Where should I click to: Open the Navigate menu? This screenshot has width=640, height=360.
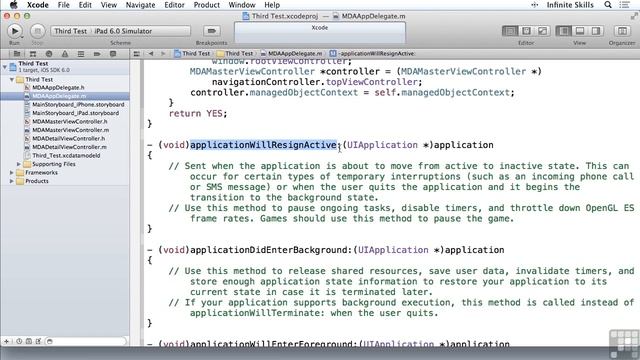click(x=140, y=5)
